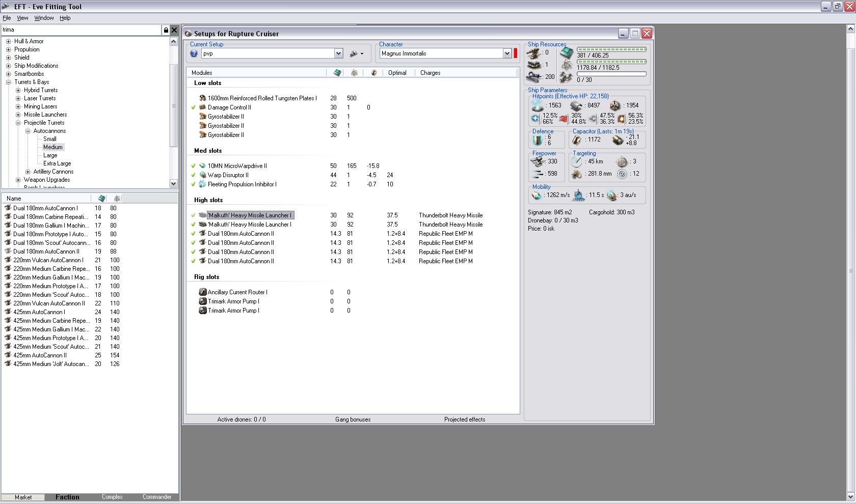Click the CPU icon next to 381 / 406.25
Image resolution: width=856 pixels, height=504 pixels.
[566, 52]
